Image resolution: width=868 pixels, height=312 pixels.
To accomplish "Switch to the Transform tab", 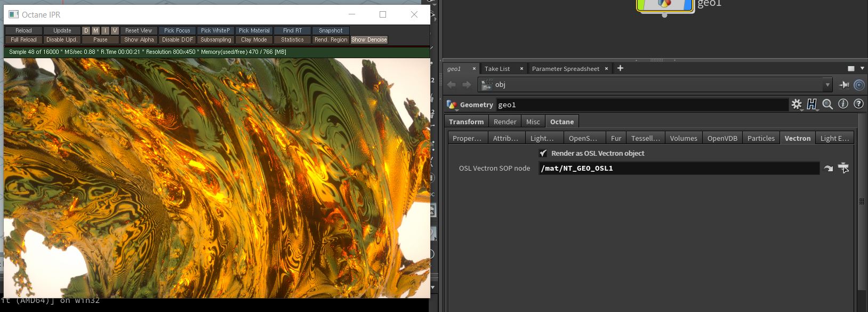I will click(x=467, y=122).
